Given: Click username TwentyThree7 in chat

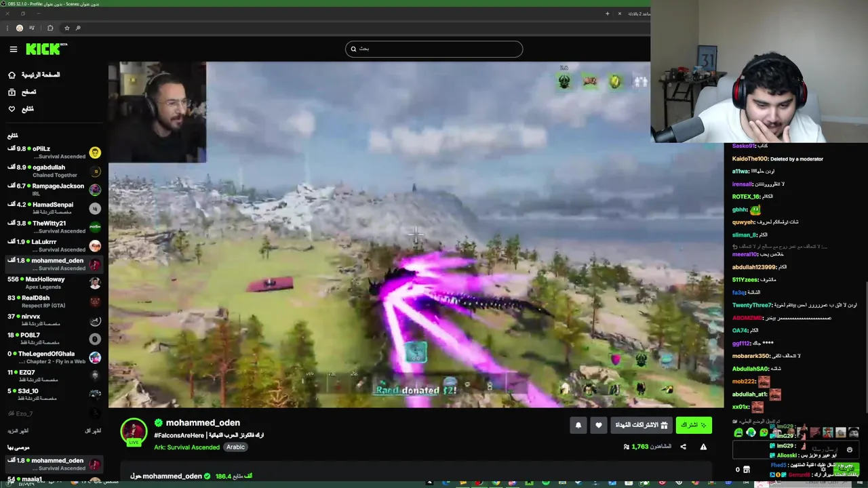Looking at the screenshot, I should coord(752,305).
